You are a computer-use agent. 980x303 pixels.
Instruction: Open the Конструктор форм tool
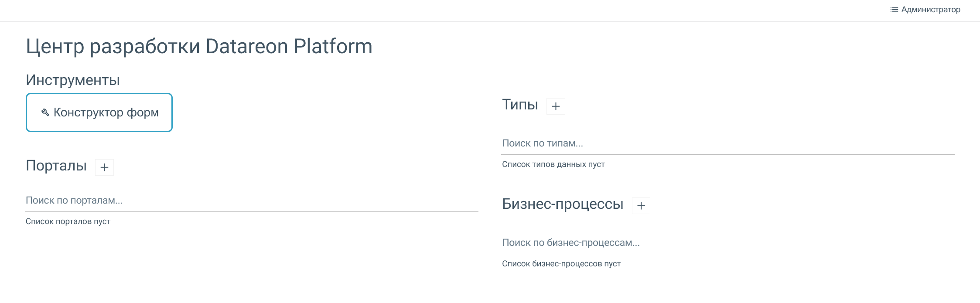(99, 112)
